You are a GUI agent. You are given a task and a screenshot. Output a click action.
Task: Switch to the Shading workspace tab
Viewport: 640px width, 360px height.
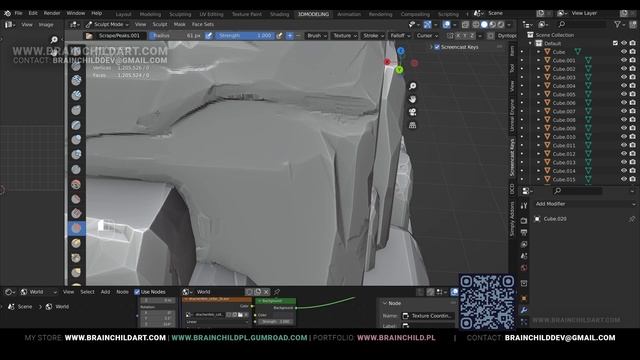point(280,14)
